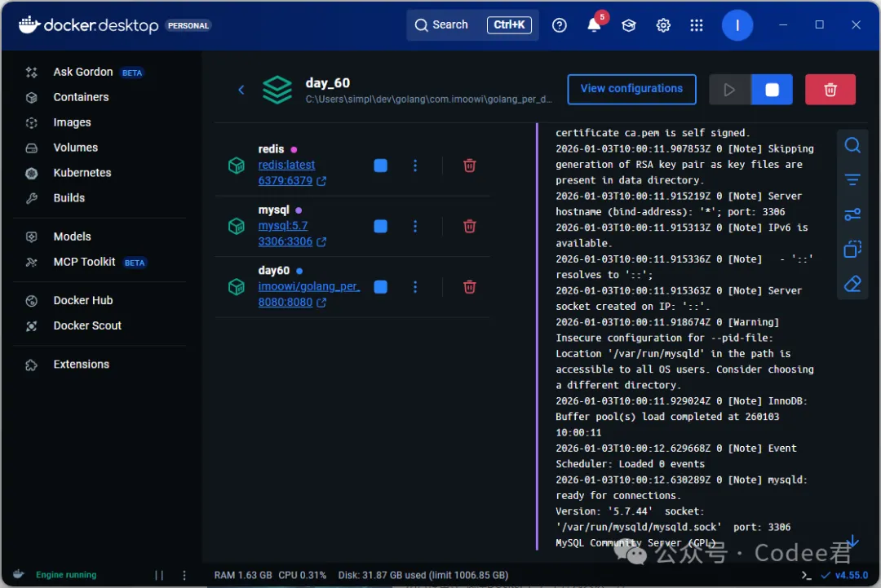881x588 pixels.
Task: Open Builds in sidebar
Action: pos(69,198)
